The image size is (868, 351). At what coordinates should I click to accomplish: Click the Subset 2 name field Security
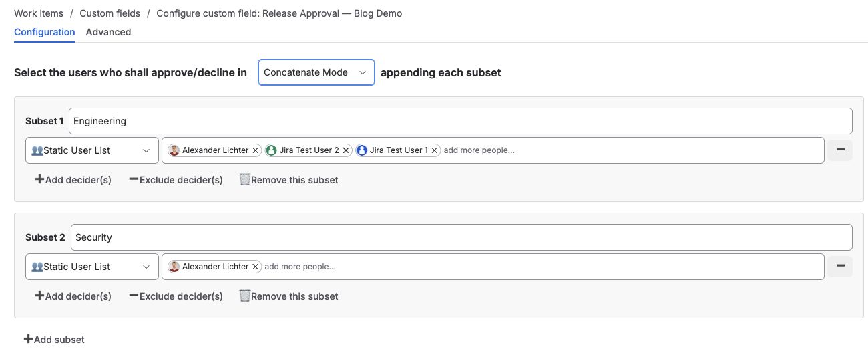tap(461, 237)
